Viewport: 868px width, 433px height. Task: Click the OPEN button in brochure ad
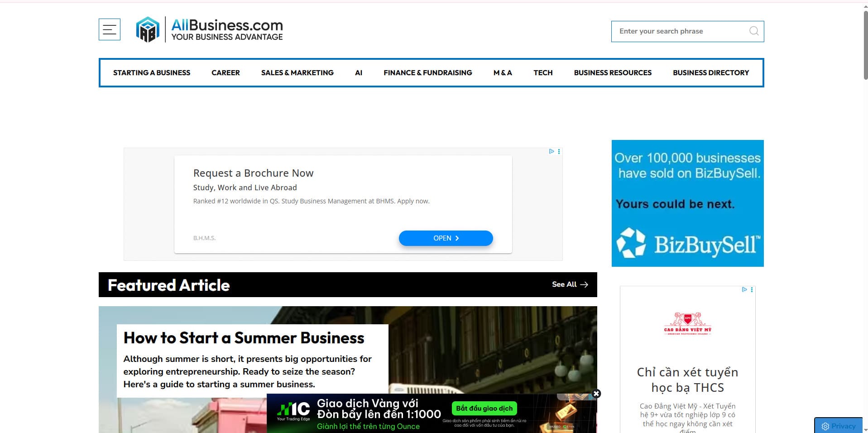446,238
